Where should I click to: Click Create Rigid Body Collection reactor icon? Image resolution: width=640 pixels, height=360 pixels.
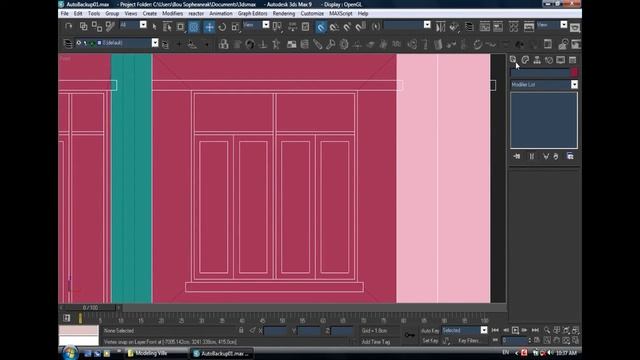click(x=223, y=44)
